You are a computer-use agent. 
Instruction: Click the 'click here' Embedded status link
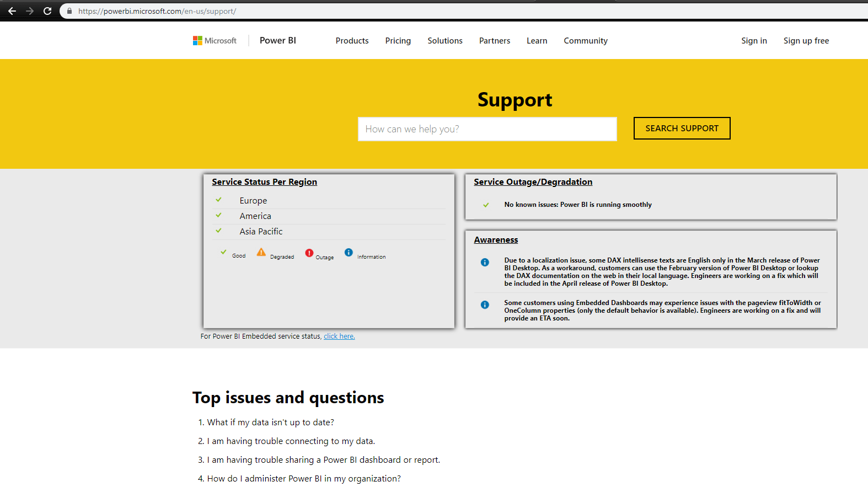[x=339, y=336]
